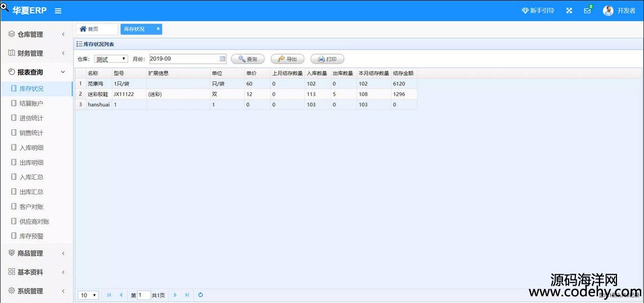
Task: Close the 库存状况 tab
Action: tap(157, 29)
